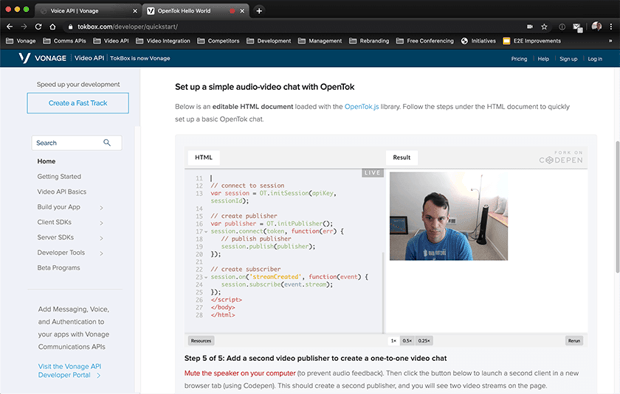Open the OpenTok.js library link

click(361, 106)
